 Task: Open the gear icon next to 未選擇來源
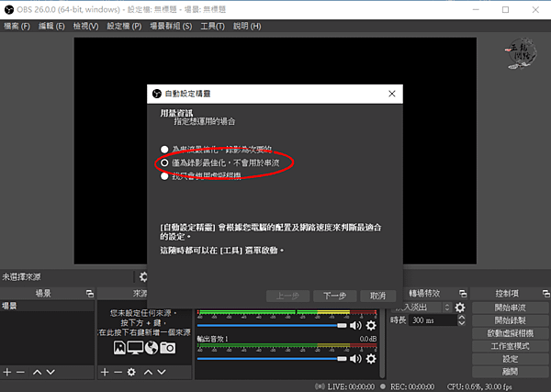coord(143,277)
